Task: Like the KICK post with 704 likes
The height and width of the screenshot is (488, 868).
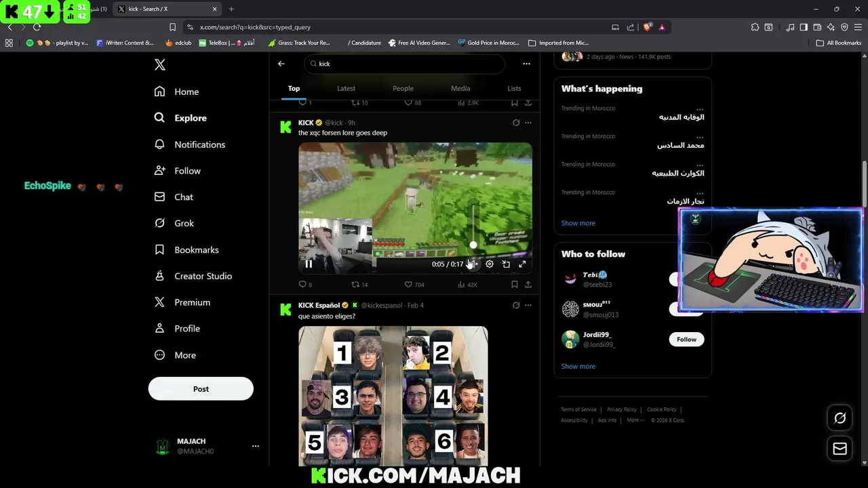Action: coord(415,285)
